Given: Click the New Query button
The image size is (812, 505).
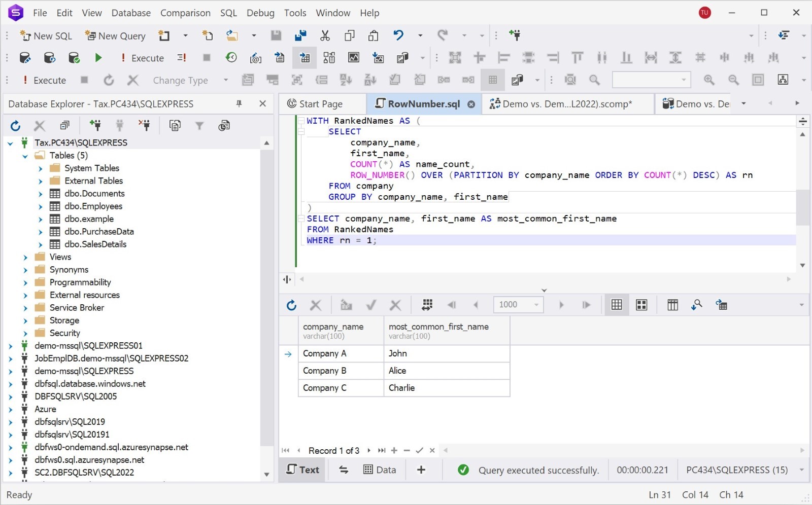Looking at the screenshot, I should [x=115, y=35].
